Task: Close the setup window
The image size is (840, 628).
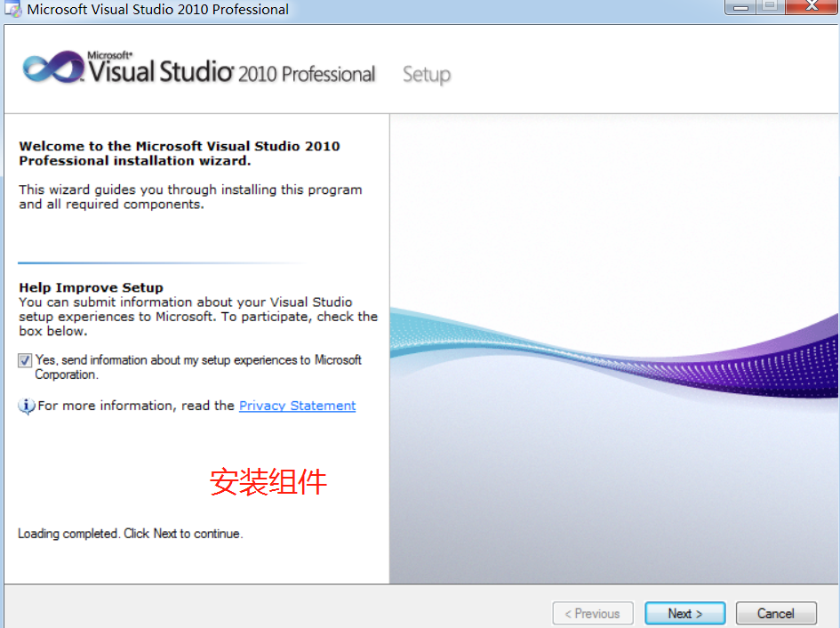Action: point(811,7)
